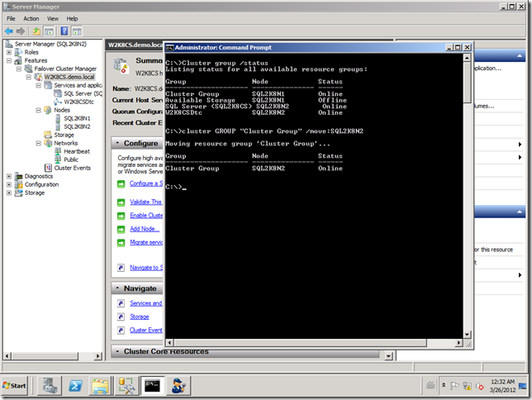
Task: Click the Forward arrow toolbar icon
Action: 21,31
